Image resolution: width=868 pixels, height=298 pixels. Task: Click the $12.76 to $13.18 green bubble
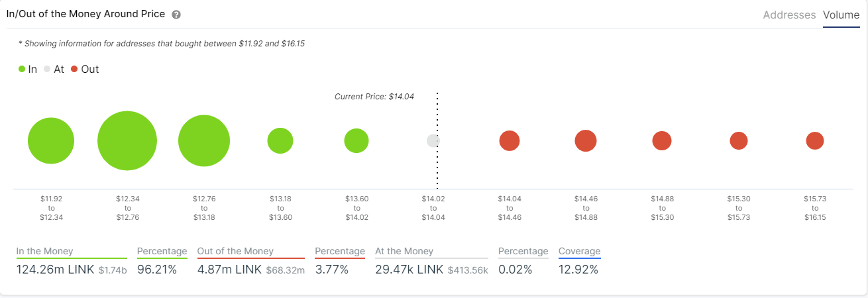[x=204, y=141]
